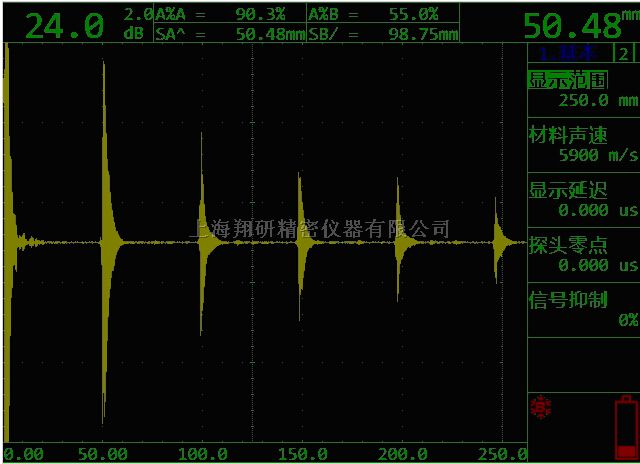Switch to the blue 1.基本 tab
Screen dimensions: 640x464
569,53
